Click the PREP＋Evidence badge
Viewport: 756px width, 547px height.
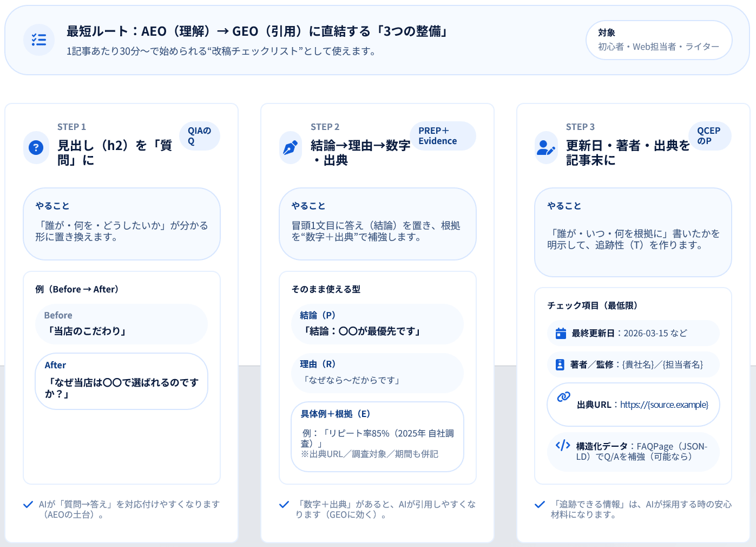(443, 136)
